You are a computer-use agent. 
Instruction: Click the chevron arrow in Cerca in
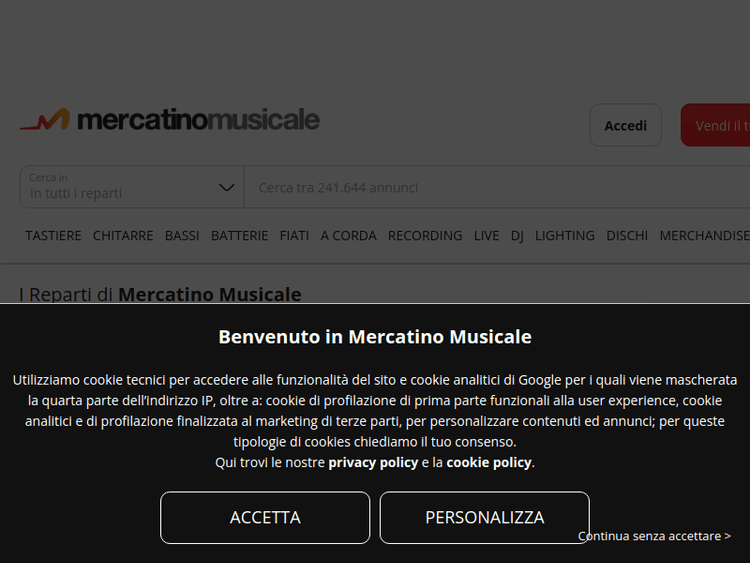tap(226, 188)
